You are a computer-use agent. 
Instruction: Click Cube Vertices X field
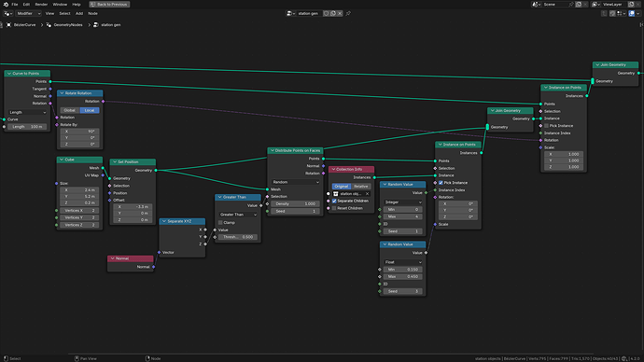tap(79, 211)
